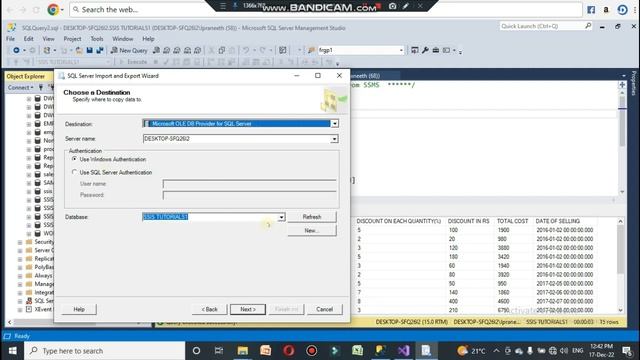The image size is (640, 360).
Task: Click the Quick Launch input field
Action: coord(541,26)
